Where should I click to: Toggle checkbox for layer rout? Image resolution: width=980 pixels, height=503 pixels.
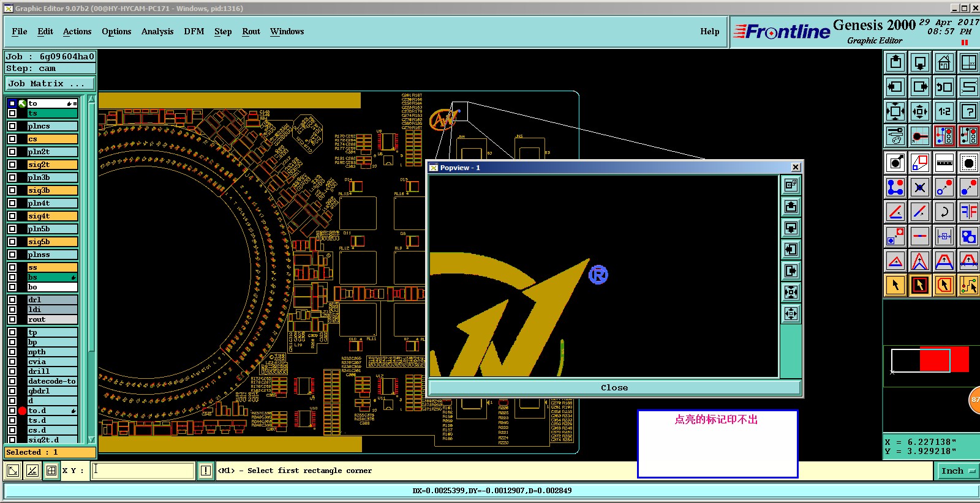pos(12,319)
